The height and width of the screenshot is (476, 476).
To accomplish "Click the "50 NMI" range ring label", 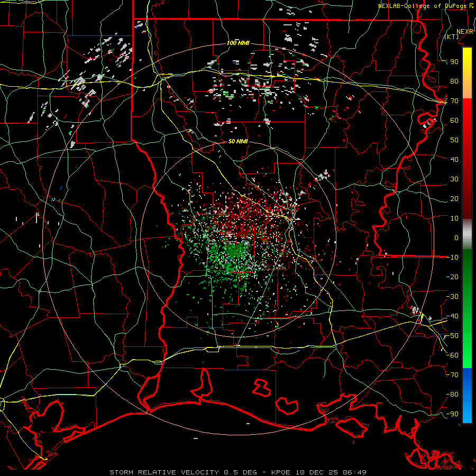I will pos(238,141).
